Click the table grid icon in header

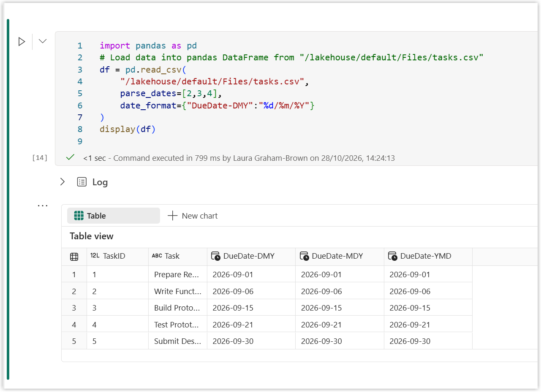[x=74, y=256]
